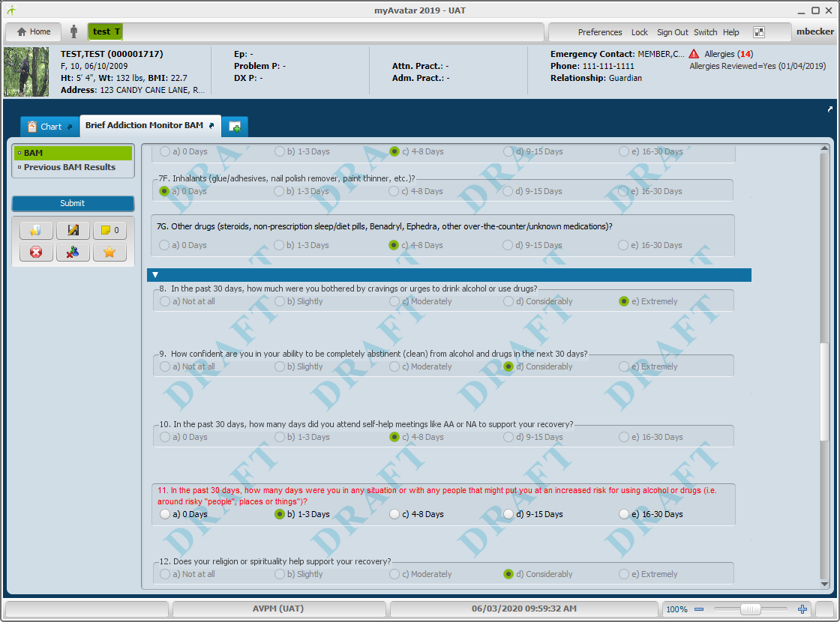Pop out the Chart tab with its arrow icon
Viewport: 840px width, 622px height.
(x=70, y=127)
